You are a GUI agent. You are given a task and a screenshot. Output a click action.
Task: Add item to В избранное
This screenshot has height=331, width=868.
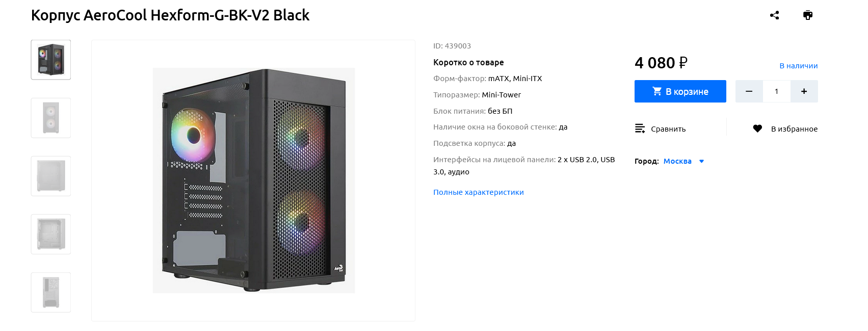point(794,129)
